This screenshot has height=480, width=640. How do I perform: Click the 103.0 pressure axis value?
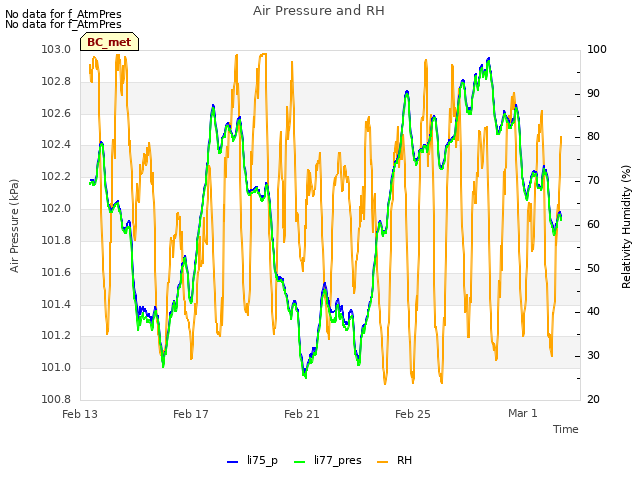pyautogui.click(x=56, y=50)
